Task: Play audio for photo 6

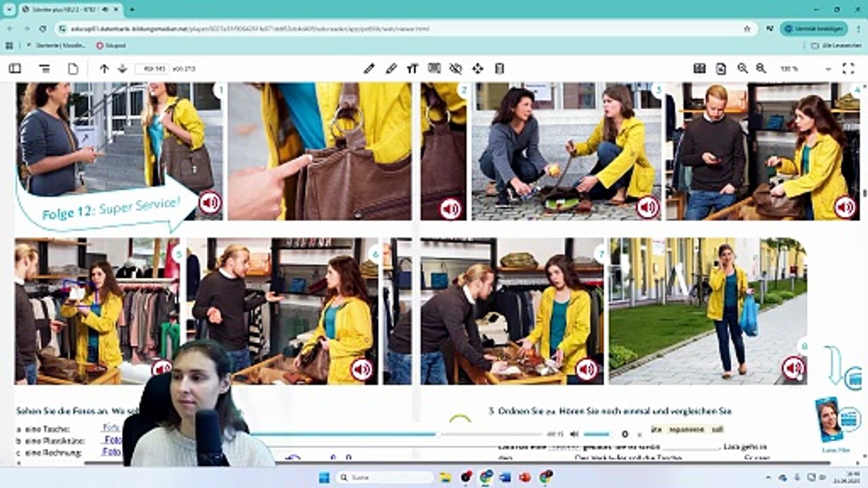Action: (361, 369)
